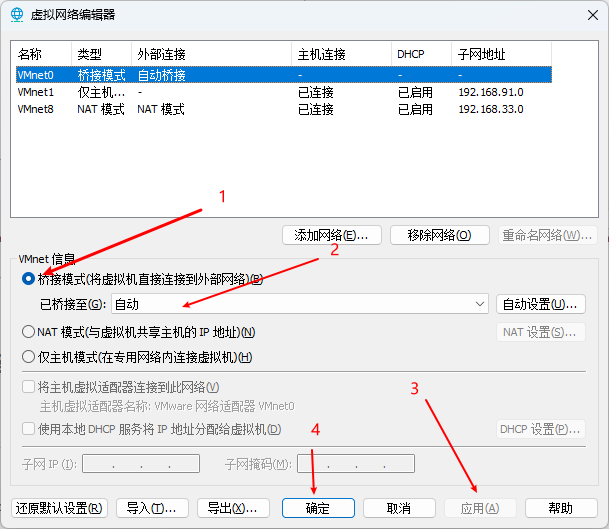The width and height of the screenshot is (609, 529).
Task: Click the 名称 column header
Action: pos(43,54)
